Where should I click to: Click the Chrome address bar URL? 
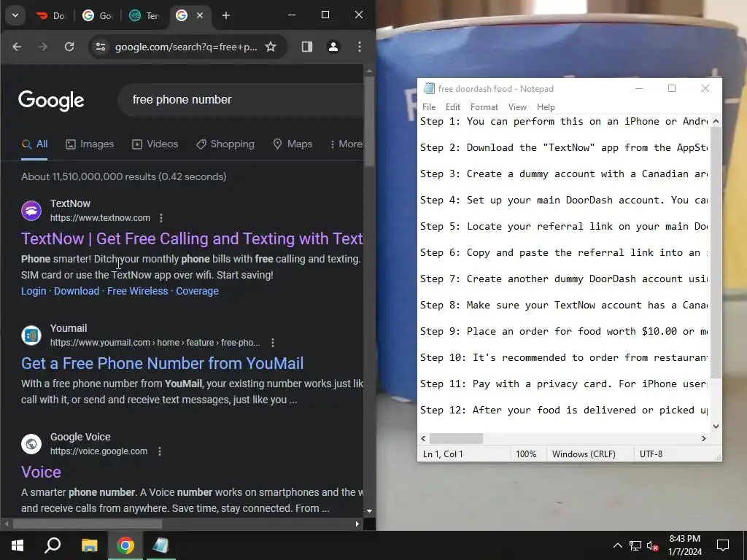tap(186, 47)
